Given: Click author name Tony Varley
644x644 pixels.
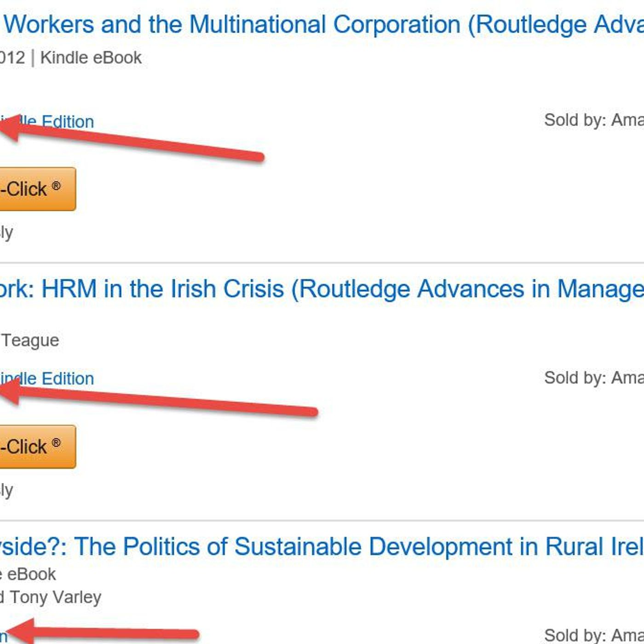Looking at the screenshot, I should (55, 598).
